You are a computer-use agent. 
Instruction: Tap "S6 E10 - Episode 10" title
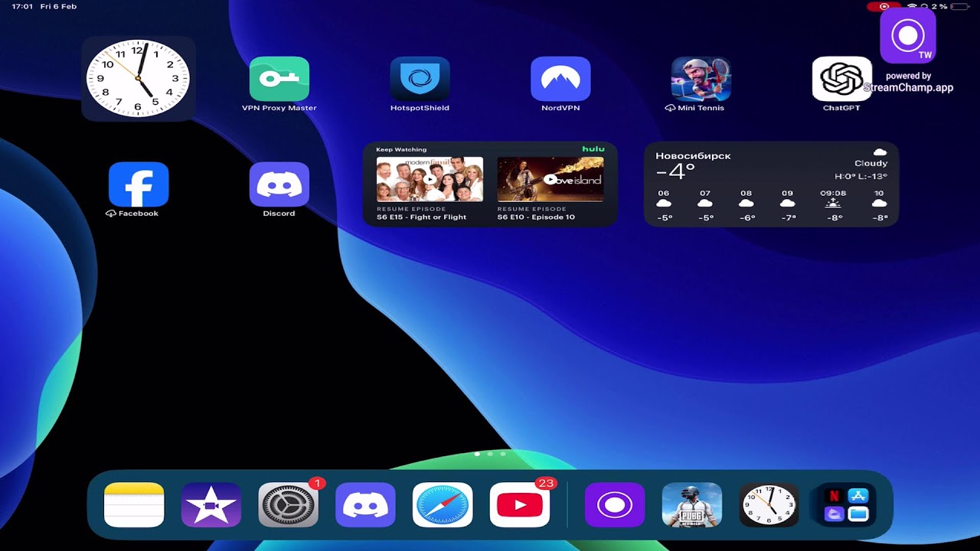tap(536, 217)
